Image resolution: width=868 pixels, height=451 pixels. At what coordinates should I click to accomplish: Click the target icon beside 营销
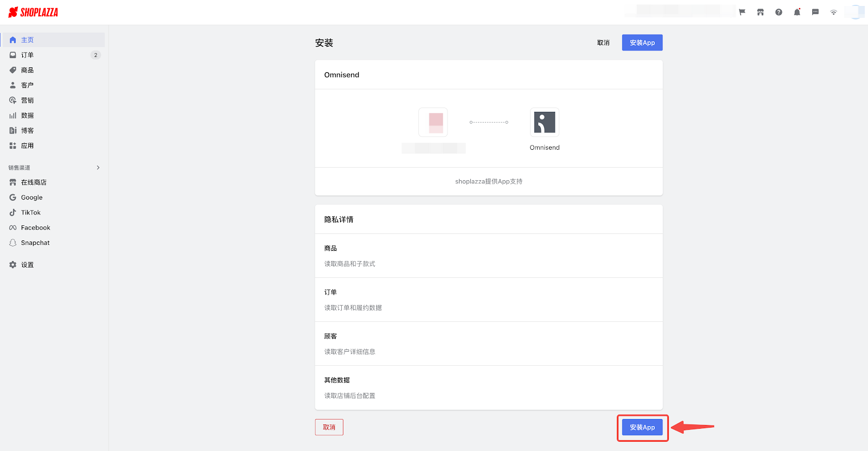pyautogui.click(x=13, y=100)
